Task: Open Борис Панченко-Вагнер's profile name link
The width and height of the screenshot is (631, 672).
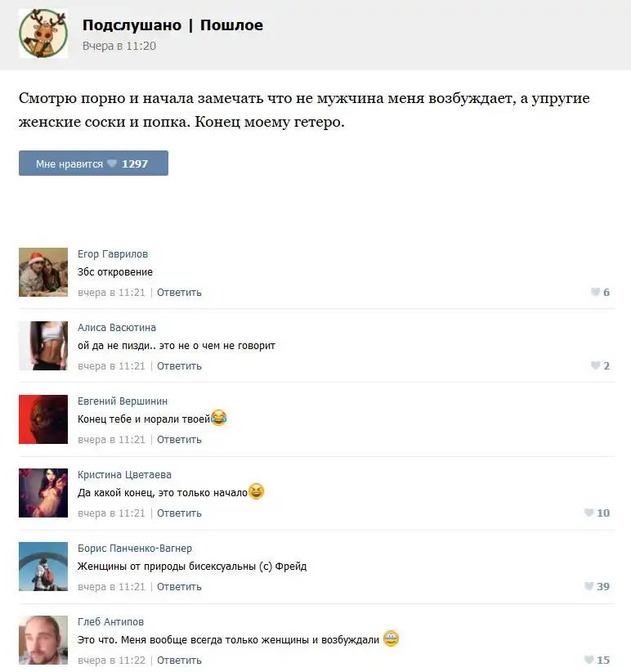Action: point(135,548)
